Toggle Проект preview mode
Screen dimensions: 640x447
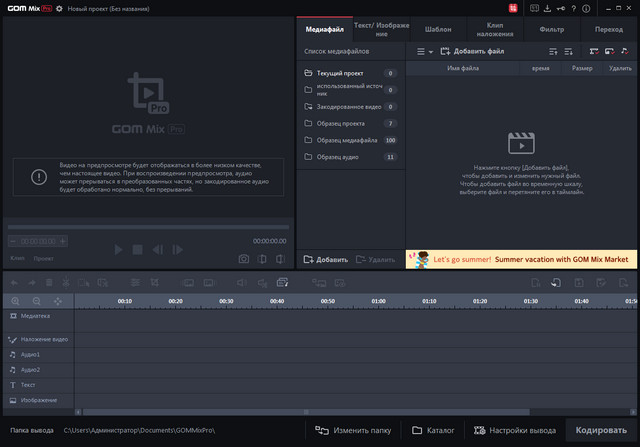click(43, 258)
